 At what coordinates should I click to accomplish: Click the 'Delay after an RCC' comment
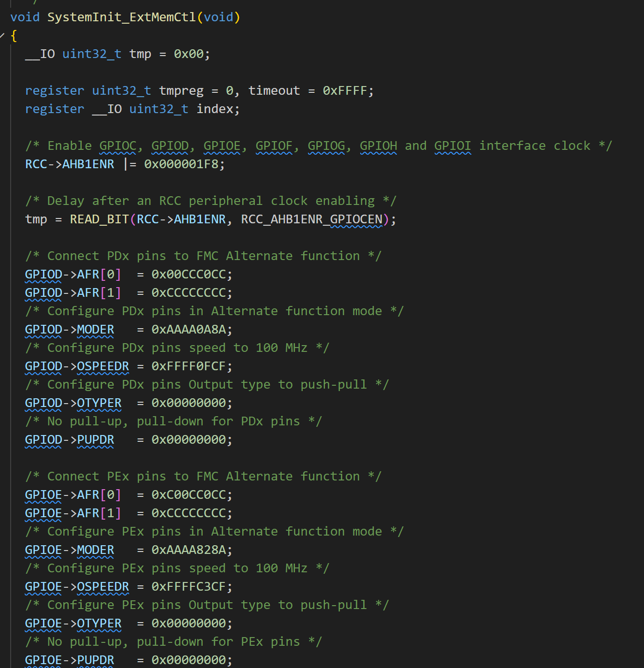(x=211, y=201)
